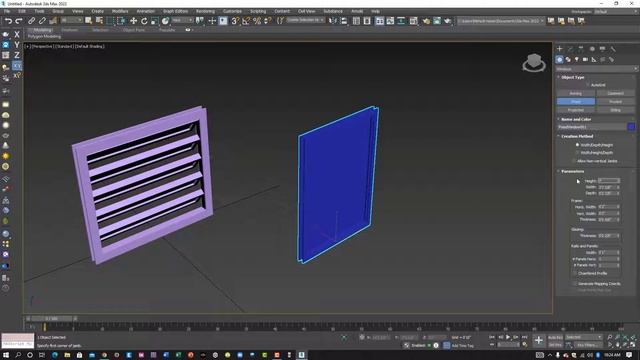The image size is (640, 360).
Task: Open the Modifiers menu
Action: pos(120,11)
